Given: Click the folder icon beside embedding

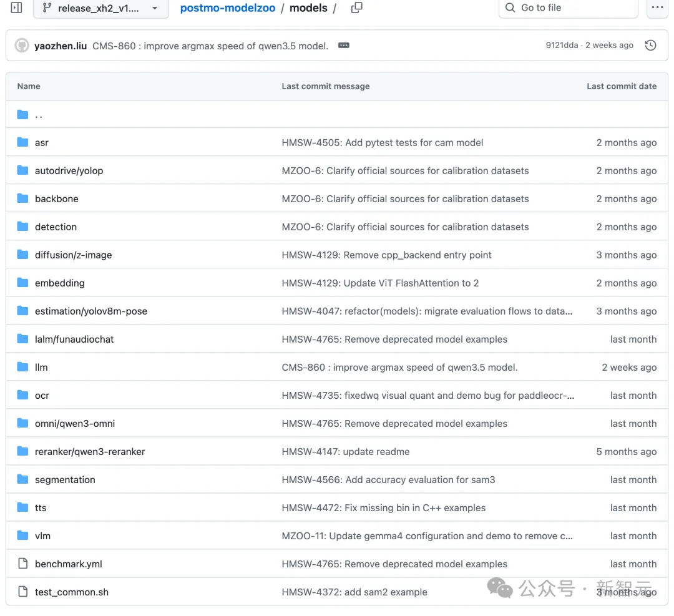Looking at the screenshot, I should [x=22, y=283].
